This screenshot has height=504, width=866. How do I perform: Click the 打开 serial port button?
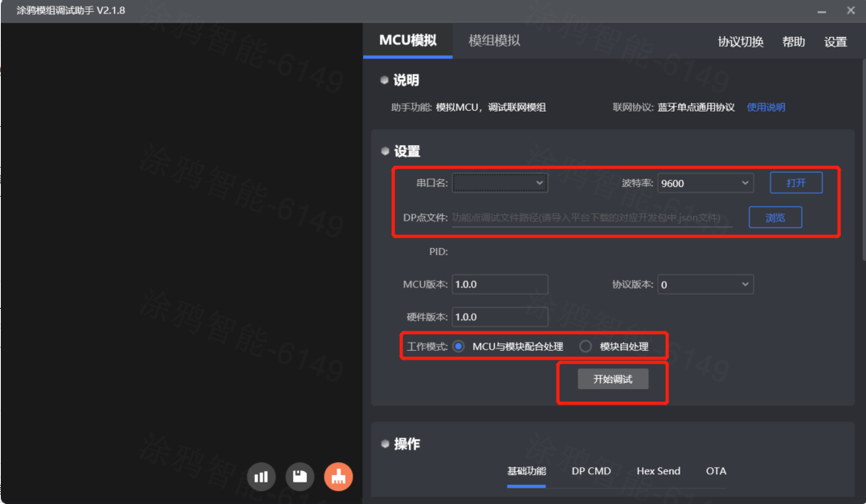click(796, 183)
